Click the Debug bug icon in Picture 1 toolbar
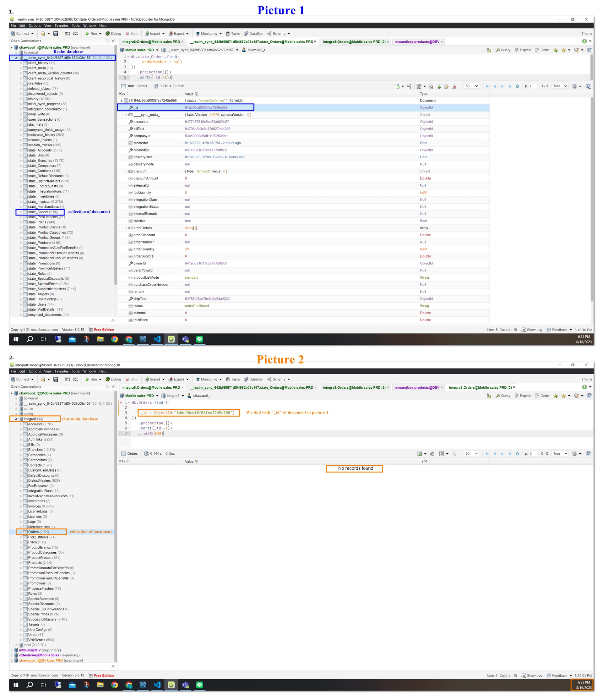The width and height of the screenshot is (603, 700). 108,33
